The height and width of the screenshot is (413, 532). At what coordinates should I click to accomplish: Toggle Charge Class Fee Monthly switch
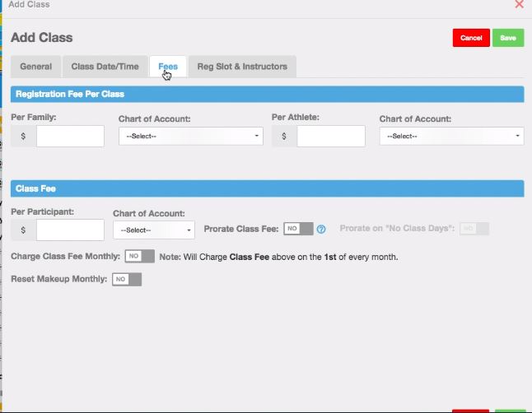[x=139, y=256]
